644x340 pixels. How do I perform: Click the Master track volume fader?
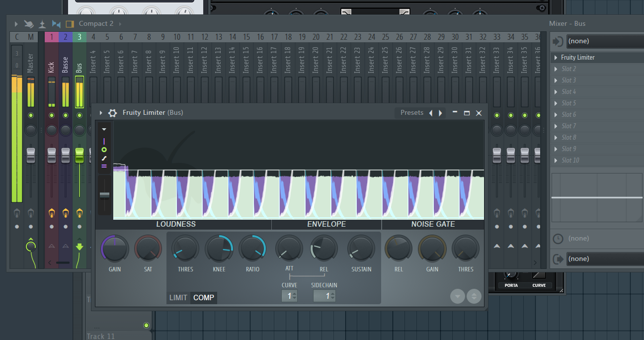(x=31, y=155)
